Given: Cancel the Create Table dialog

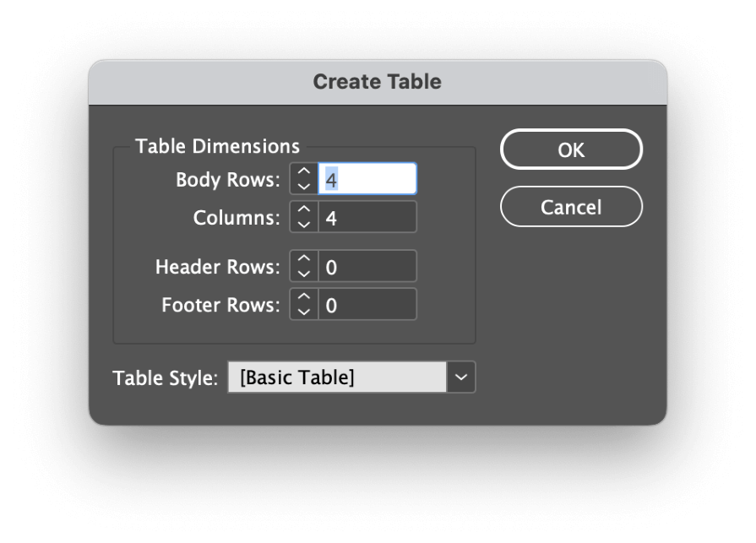Looking at the screenshot, I should pyautogui.click(x=571, y=207).
